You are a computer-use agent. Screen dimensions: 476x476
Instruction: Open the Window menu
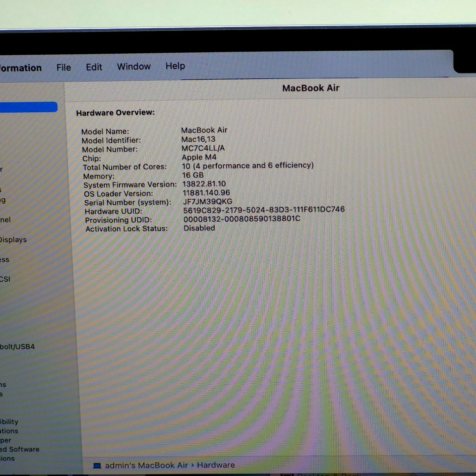[x=134, y=67]
